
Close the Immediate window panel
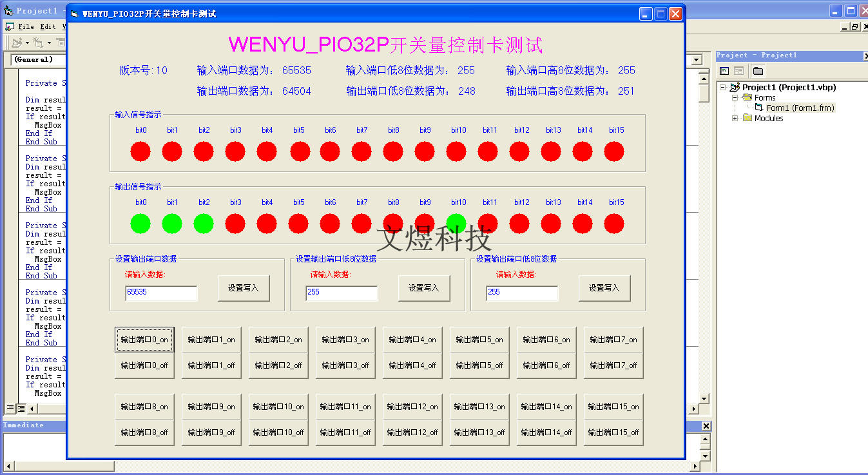click(x=706, y=426)
